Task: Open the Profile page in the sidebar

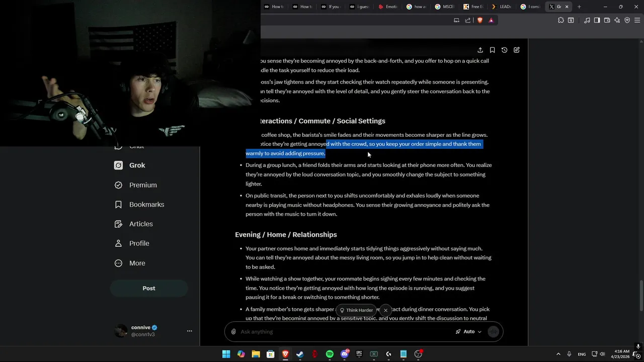Action: pyautogui.click(x=132, y=243)
